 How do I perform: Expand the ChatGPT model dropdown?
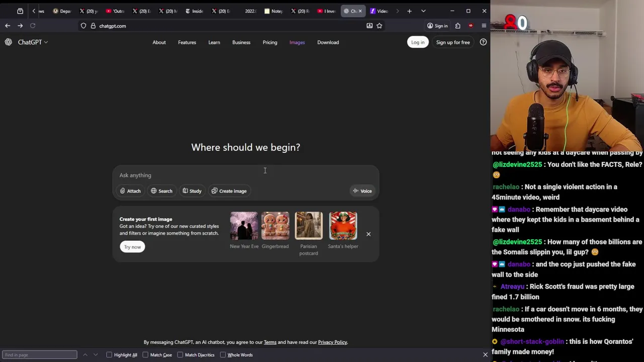click(x=33, y=42)
